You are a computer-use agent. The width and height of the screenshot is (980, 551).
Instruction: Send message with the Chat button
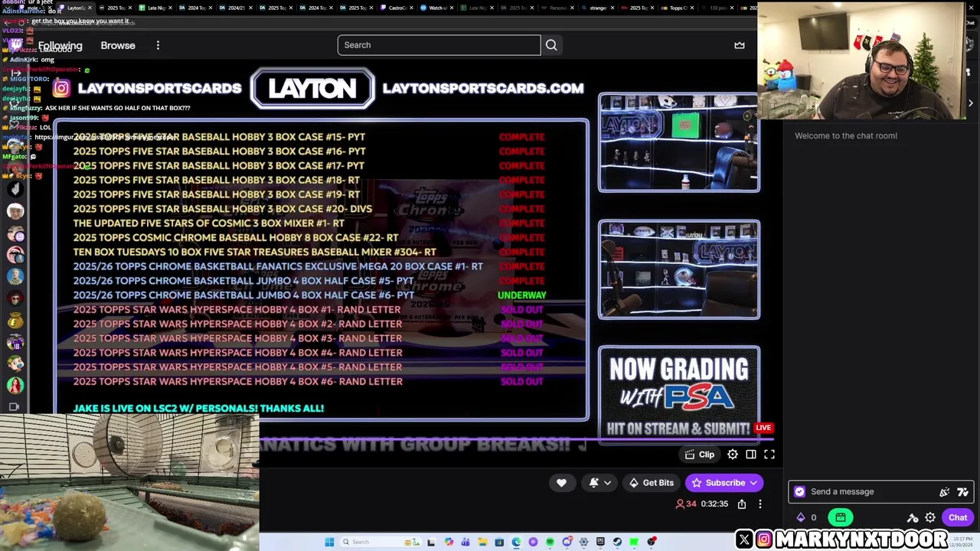coord(958,518)
